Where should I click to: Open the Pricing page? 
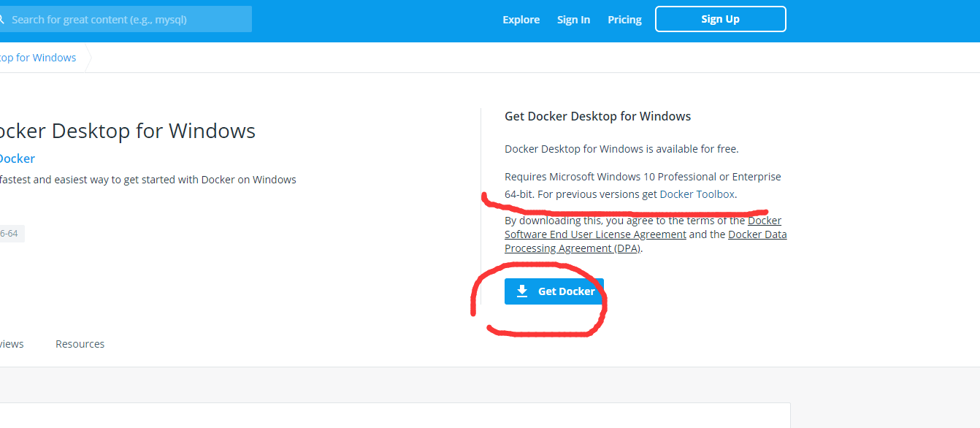(x=624, y=20)
